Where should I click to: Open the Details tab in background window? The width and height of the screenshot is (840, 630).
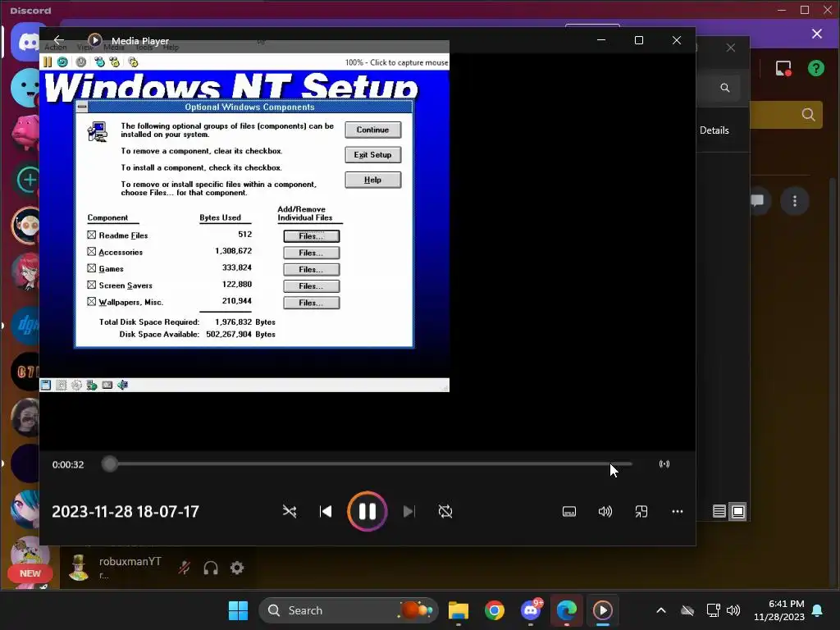click(x=714, y=130)
